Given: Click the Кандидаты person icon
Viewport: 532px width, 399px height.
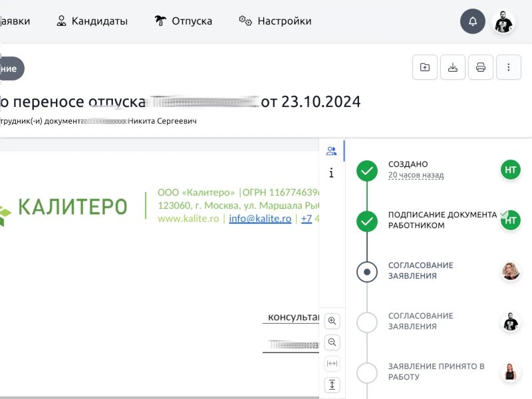Looking at the screenshot, I should (61, 21).
